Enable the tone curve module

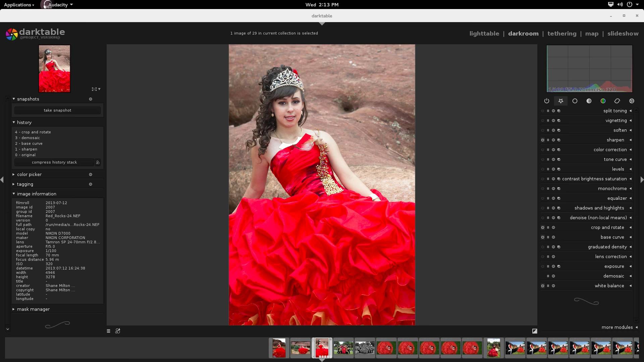click(543, 160)
